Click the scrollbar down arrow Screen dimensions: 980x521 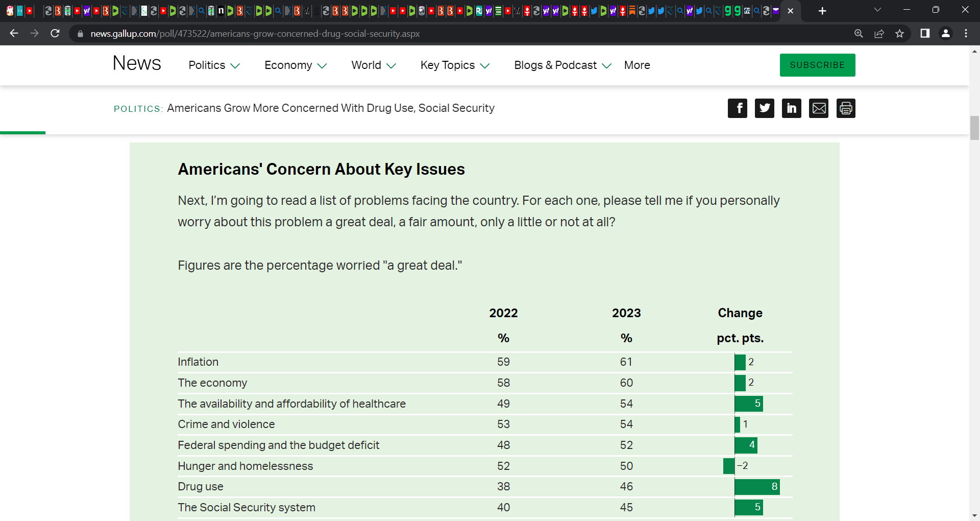(x=974, y=516)
